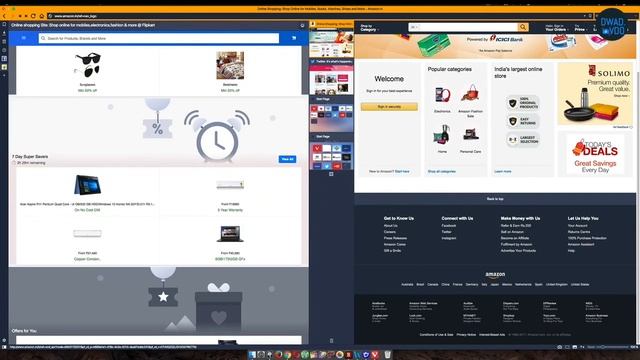The height and width of the screenshot is (360, 640).
Task: Switch to the Twitter tab thumbnail
Action: pos(331,78)
